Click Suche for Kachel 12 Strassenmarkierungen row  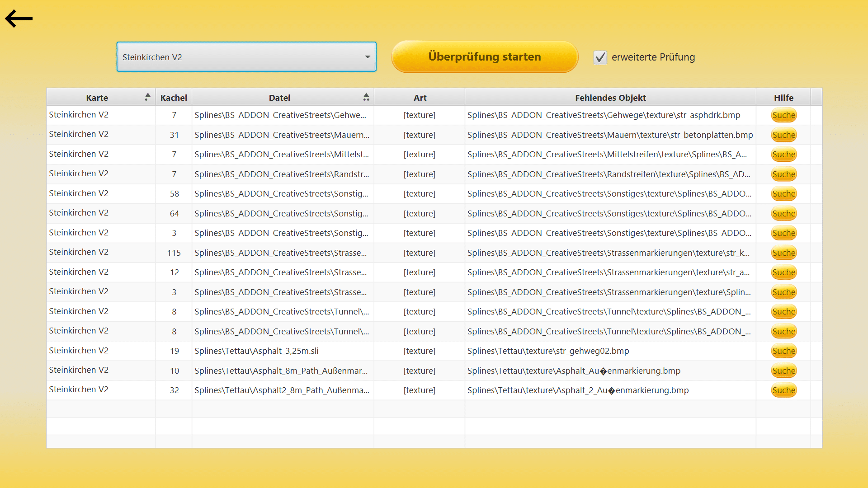[x=783, y=272]
